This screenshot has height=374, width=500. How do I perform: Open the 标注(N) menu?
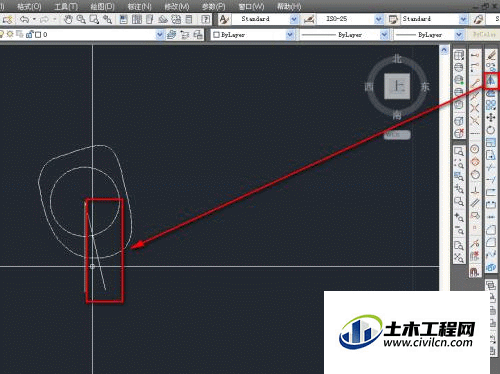(140, 6)
